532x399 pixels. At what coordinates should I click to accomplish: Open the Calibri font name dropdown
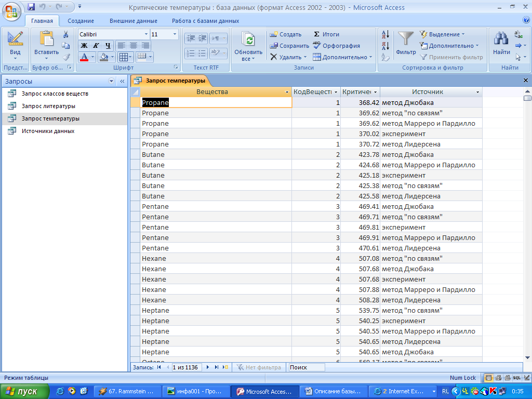(x=145, y=34)
